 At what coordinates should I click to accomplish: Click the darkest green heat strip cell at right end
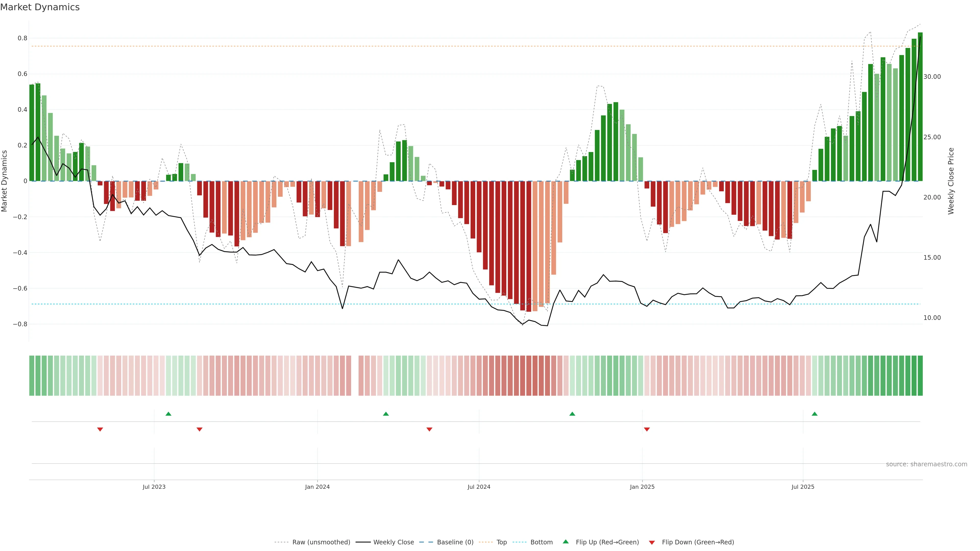pos(920,376)
